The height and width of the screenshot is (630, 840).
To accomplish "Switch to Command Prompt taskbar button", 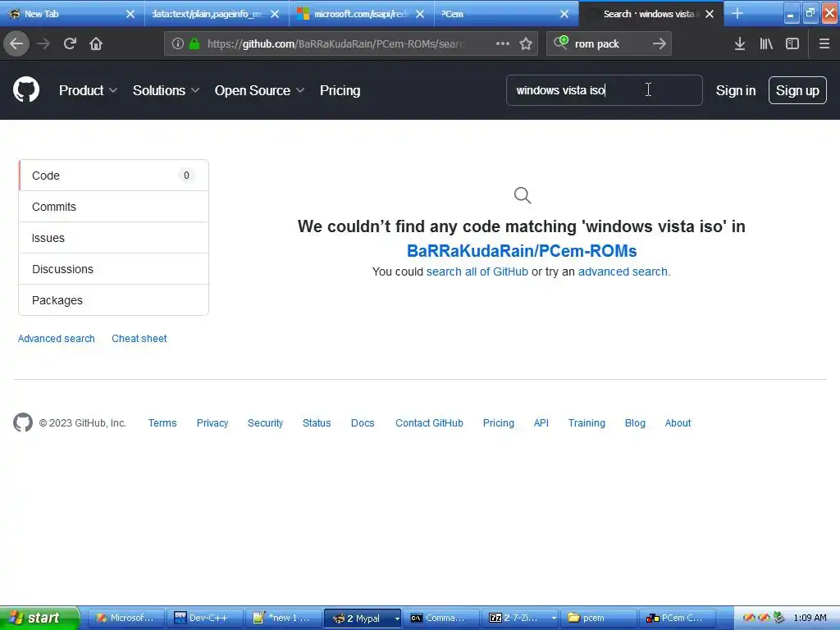I will [x=441, y=618].
